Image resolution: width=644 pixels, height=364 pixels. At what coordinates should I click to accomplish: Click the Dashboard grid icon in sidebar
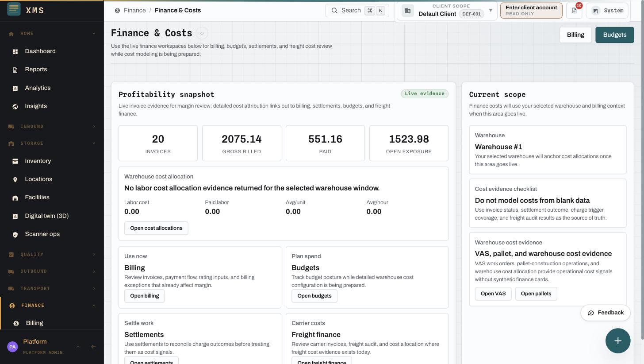[15, 51]
